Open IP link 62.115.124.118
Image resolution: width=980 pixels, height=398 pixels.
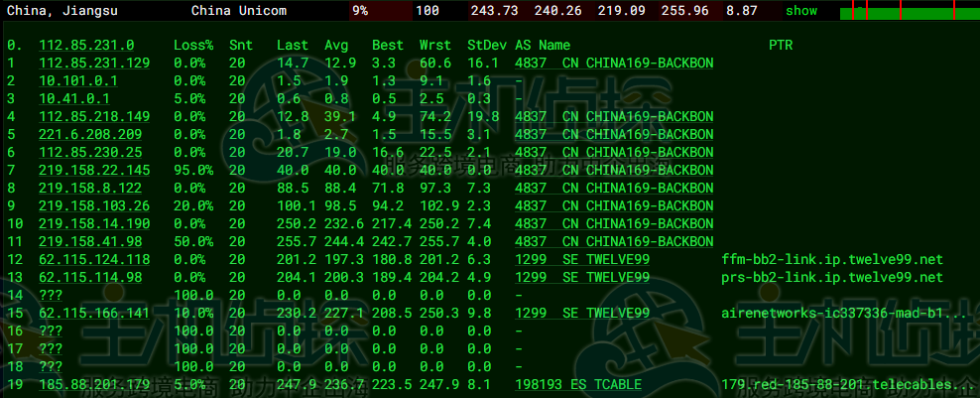pos(94,260)
